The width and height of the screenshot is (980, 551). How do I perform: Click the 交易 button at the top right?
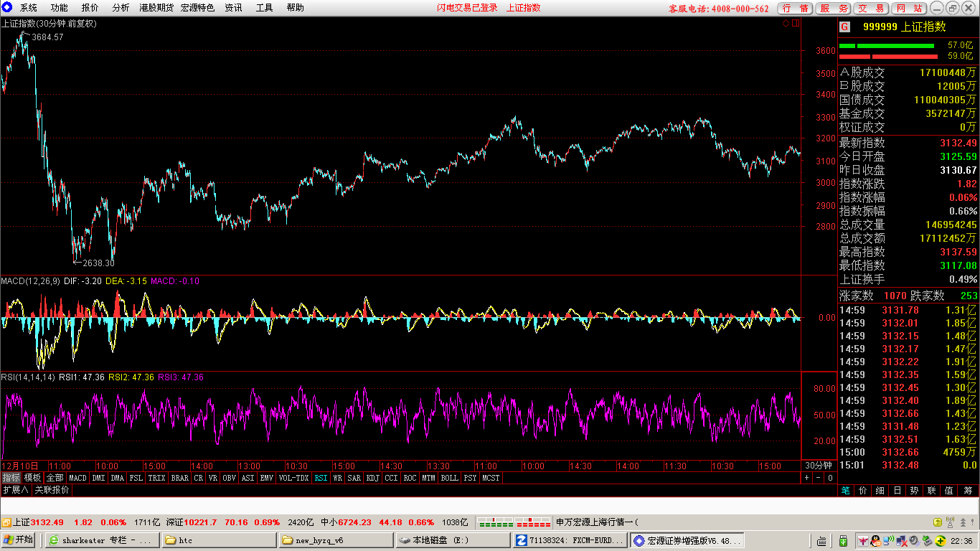coord(872,9)
